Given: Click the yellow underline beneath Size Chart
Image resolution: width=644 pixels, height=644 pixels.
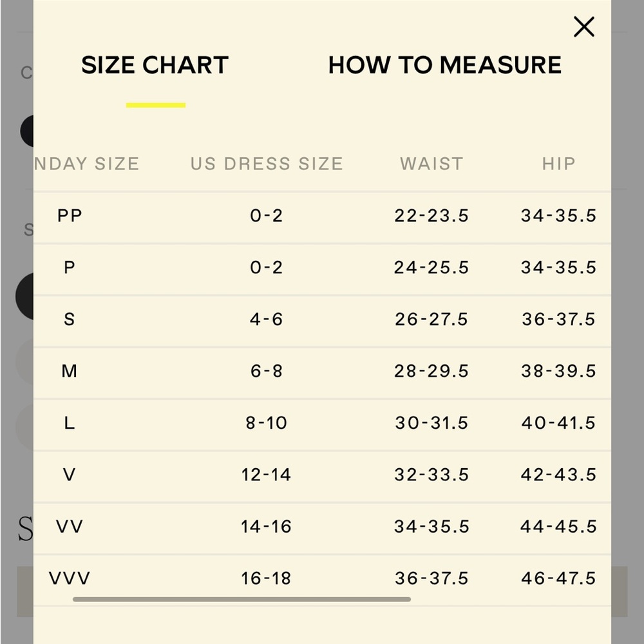Looking at the screenshot, I should (x=156, y=105).
